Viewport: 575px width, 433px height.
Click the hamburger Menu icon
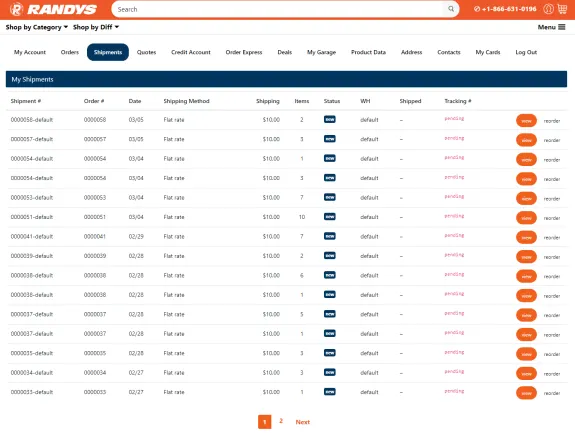561,27
